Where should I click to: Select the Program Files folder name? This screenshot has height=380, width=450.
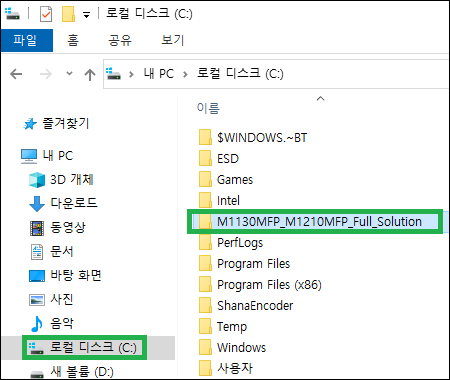[x=254, y=264]
